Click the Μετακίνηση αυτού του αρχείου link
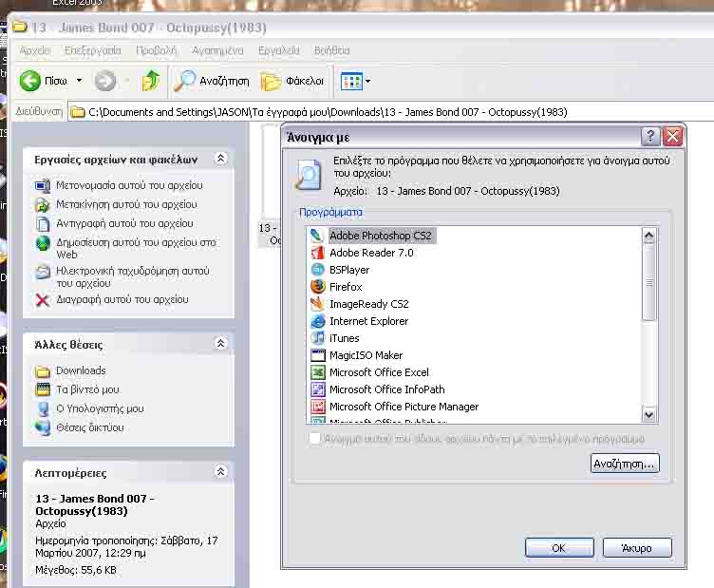Screen dimensions: 714x588 126,204
